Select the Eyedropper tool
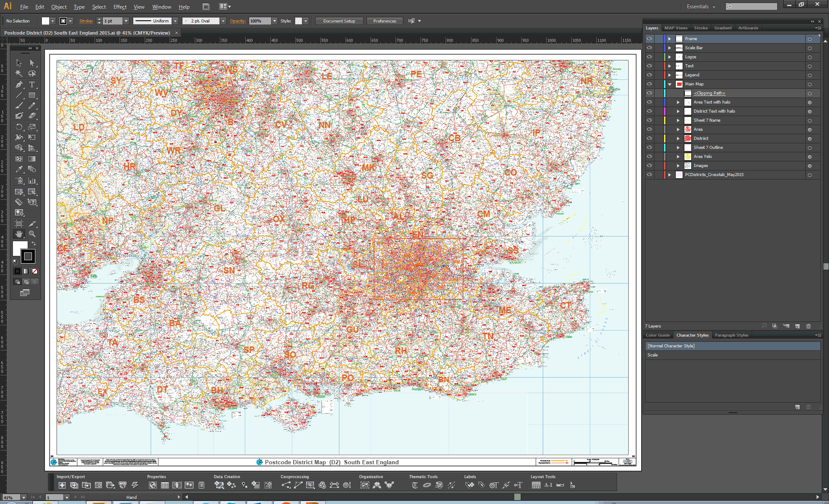Viewport: 829px width, 504px height. point(19,170)
